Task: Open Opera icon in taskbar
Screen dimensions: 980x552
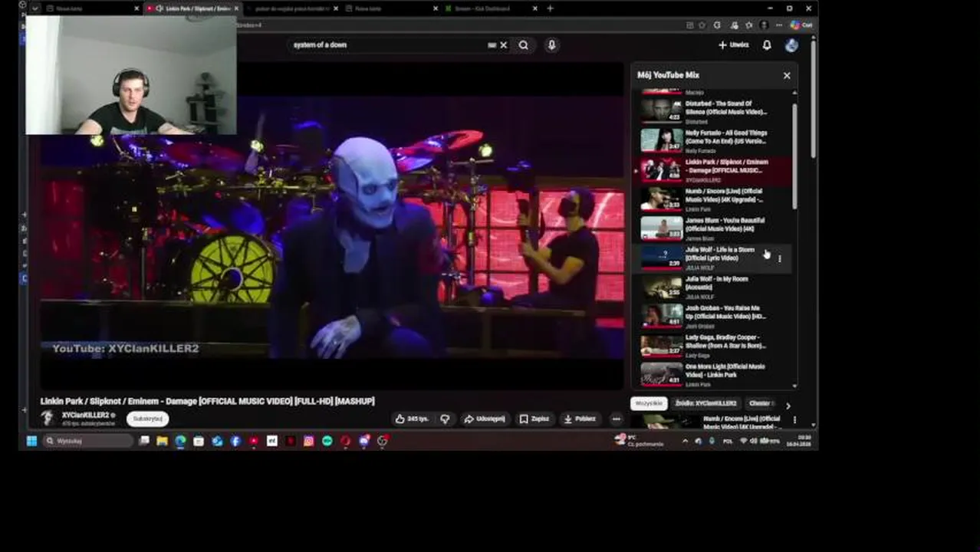Action: pos(345,441)
